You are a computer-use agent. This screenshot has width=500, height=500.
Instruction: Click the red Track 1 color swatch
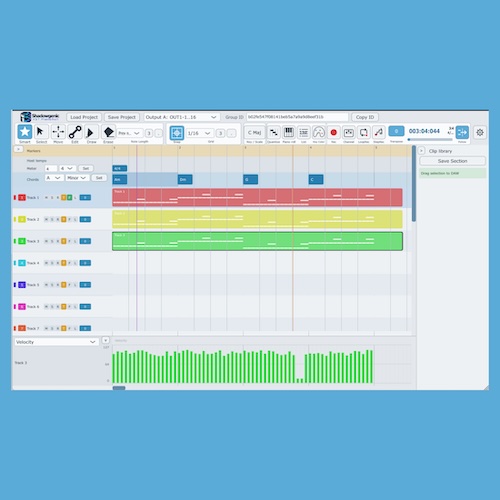tap(22, 198)
